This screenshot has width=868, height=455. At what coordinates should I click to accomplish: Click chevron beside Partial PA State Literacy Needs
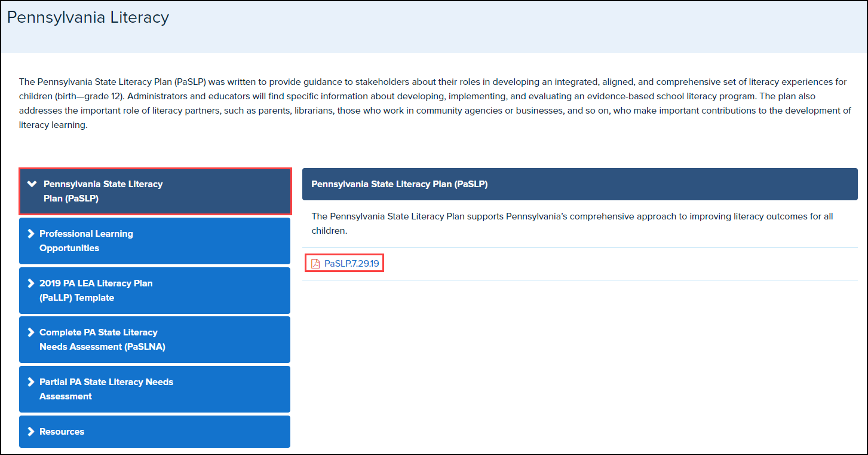(31, 382)
